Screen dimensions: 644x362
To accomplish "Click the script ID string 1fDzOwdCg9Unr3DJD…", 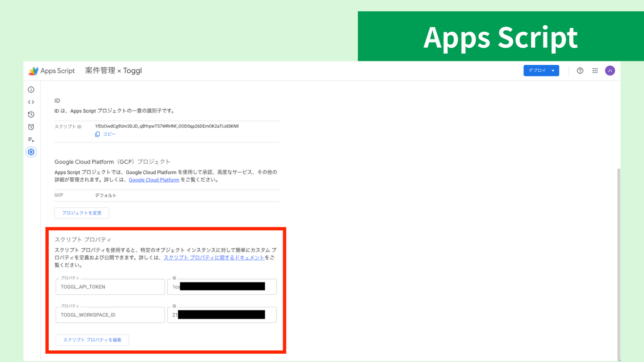I will [167, 126].
